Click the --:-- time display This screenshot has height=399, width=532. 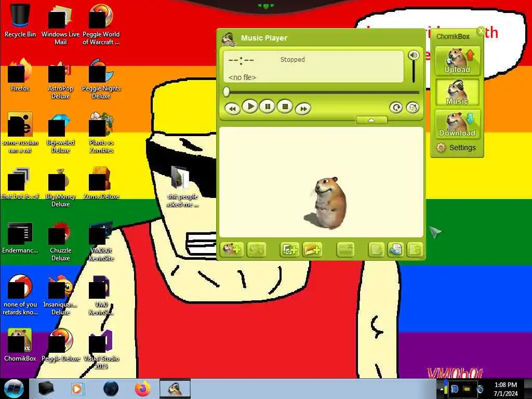[x=241, y=60]
